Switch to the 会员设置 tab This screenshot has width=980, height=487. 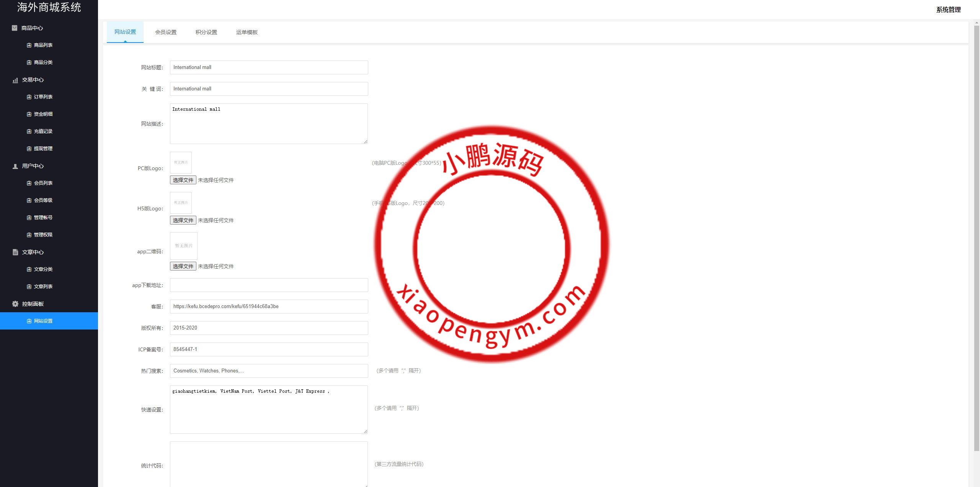166,32
